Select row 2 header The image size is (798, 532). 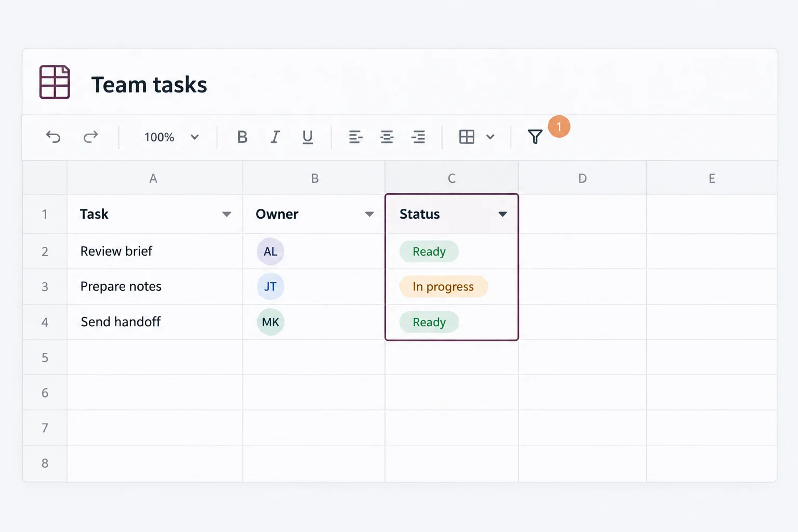click(x=45, y=251)
